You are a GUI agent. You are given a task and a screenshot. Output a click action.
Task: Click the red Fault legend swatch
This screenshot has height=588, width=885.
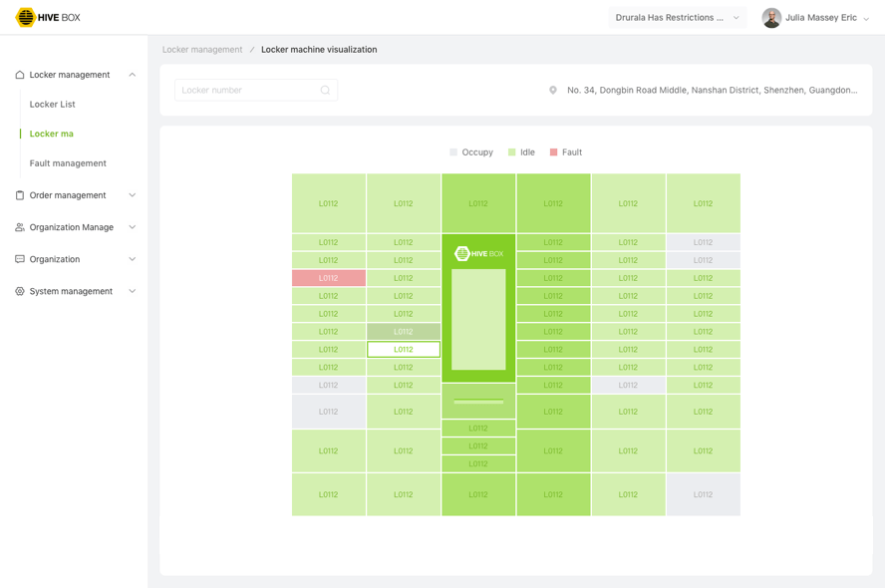point(554,152)
